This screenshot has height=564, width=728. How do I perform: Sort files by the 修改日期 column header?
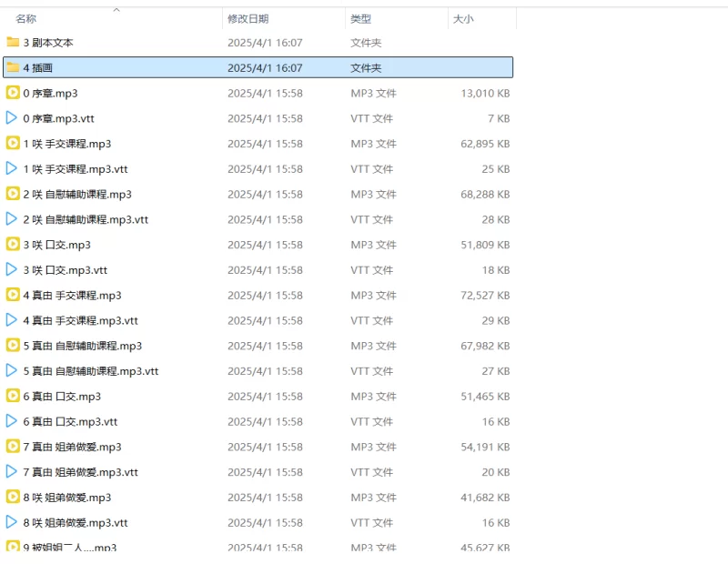[248, 19]
